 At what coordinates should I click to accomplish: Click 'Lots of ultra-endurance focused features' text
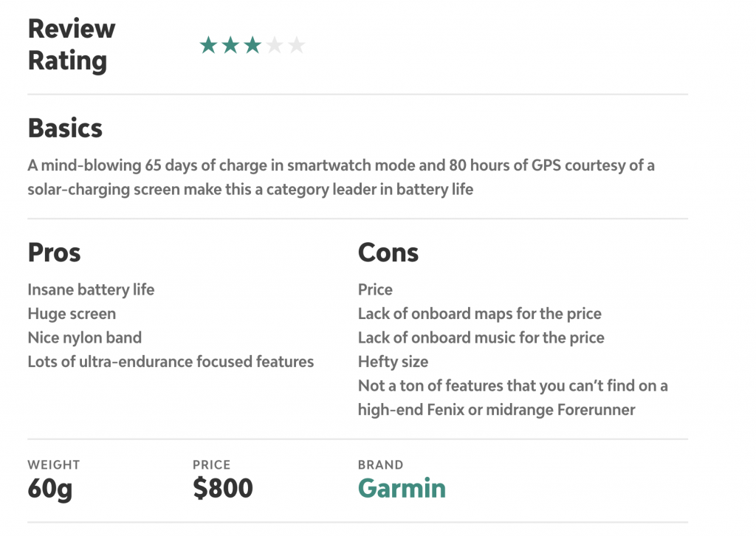click(x=171, y=362)
